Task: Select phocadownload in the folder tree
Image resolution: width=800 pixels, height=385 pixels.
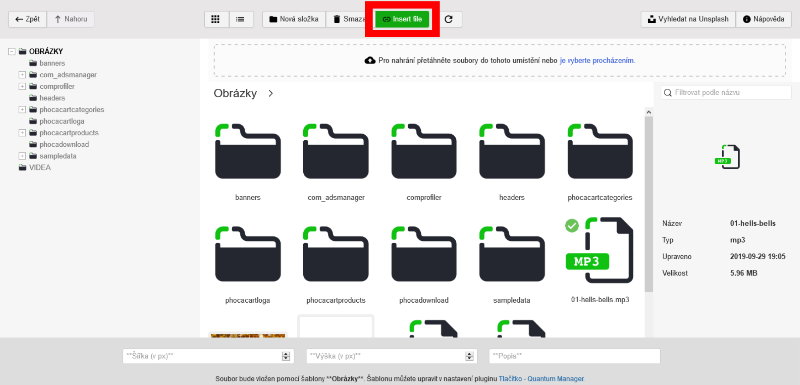Action: tap(64, 144)
